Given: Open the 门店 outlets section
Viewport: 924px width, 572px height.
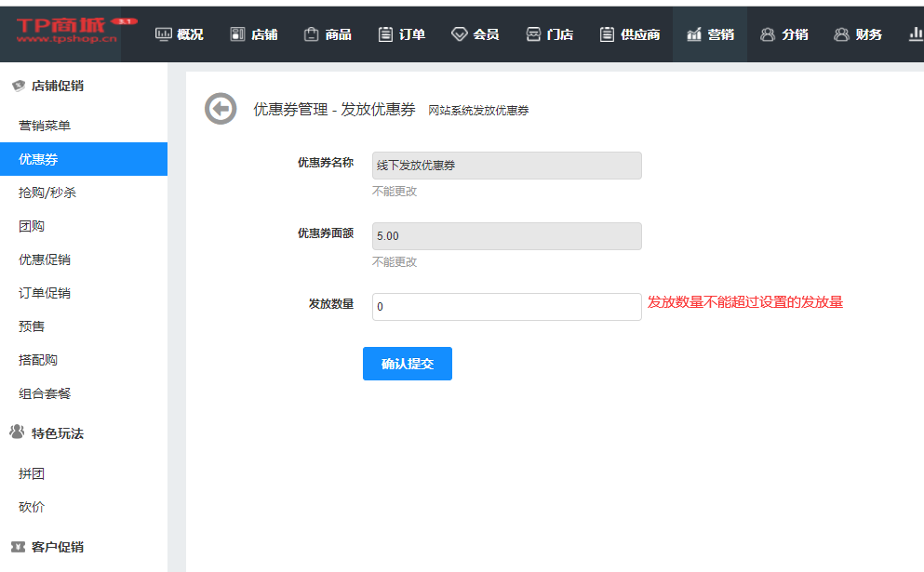Looking at the screenshot, I should (550, 34).
